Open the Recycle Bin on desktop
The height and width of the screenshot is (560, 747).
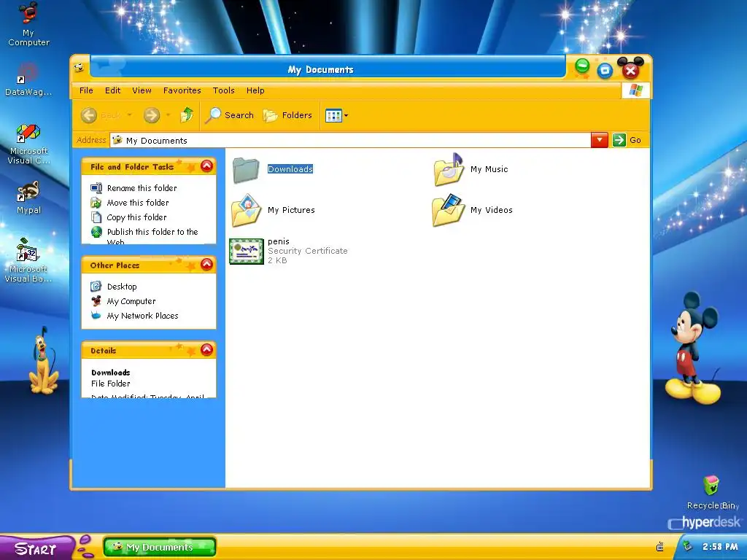tap(711, 492)
